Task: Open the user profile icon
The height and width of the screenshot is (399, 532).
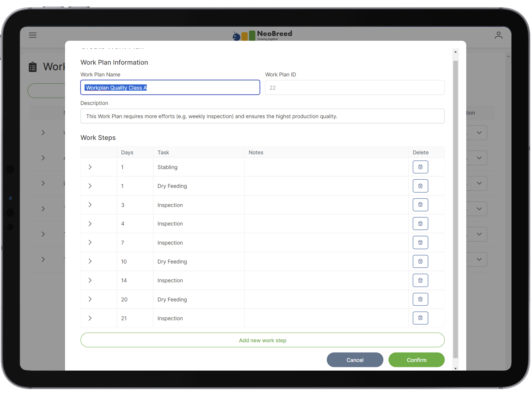Action: [x=499, y=35]
